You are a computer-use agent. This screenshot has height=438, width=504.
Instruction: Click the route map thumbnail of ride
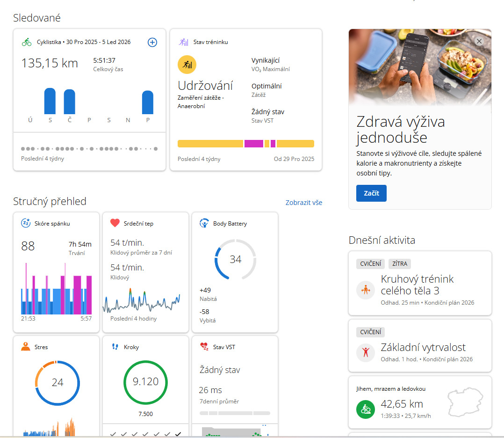[464, 401]
